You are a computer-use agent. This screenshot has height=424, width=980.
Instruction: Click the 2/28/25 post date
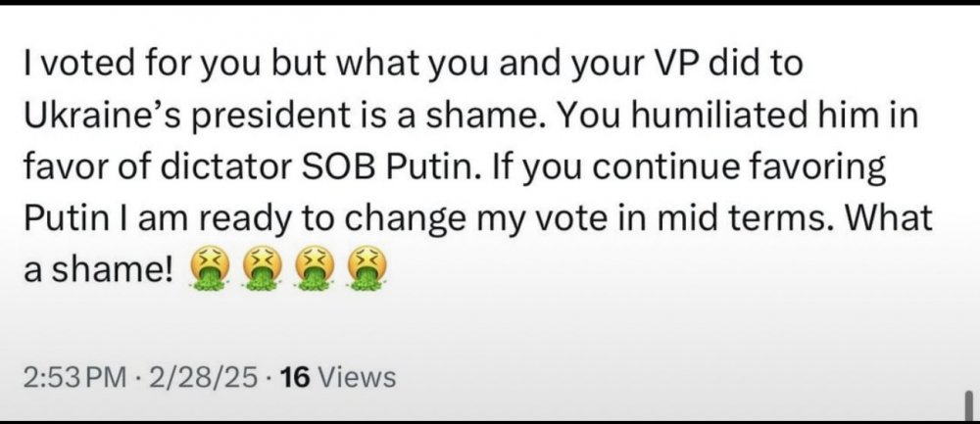click(203, 377)
